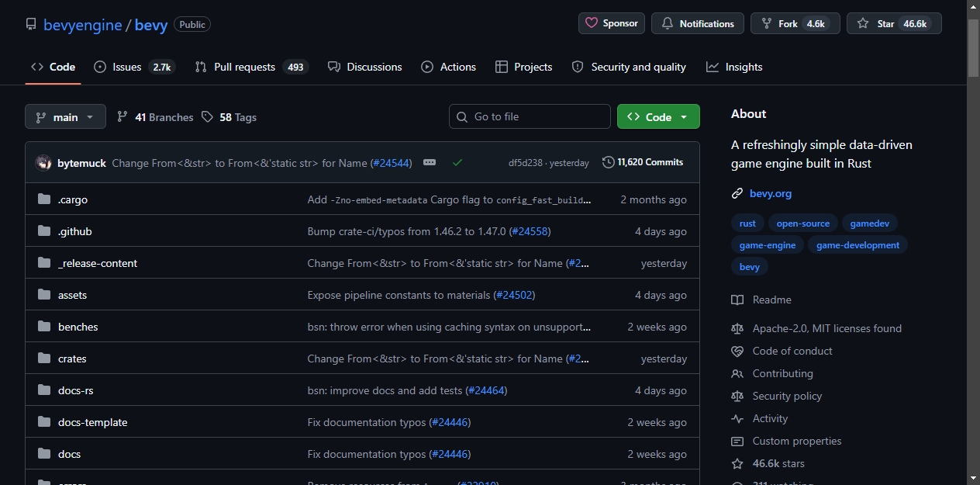Open the bevy repository name link

(x=151, y=25)
